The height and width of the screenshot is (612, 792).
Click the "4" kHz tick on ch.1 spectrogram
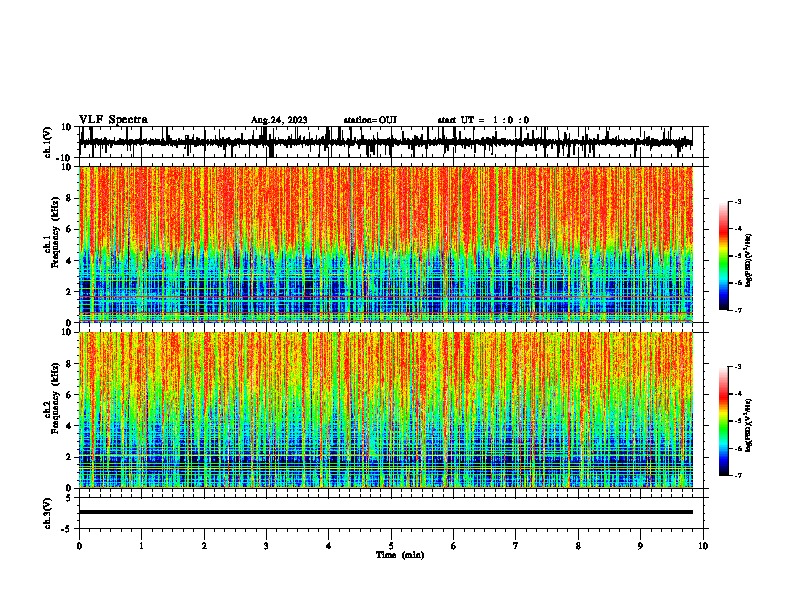pyautogui.click(x=69, y=261)
